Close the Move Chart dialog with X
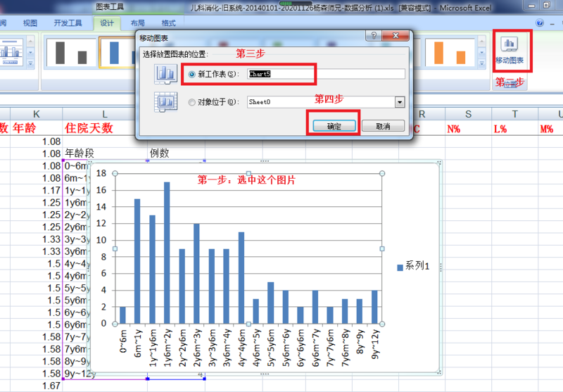The height and width of the screenshot is (392, 563). [396, 35]
